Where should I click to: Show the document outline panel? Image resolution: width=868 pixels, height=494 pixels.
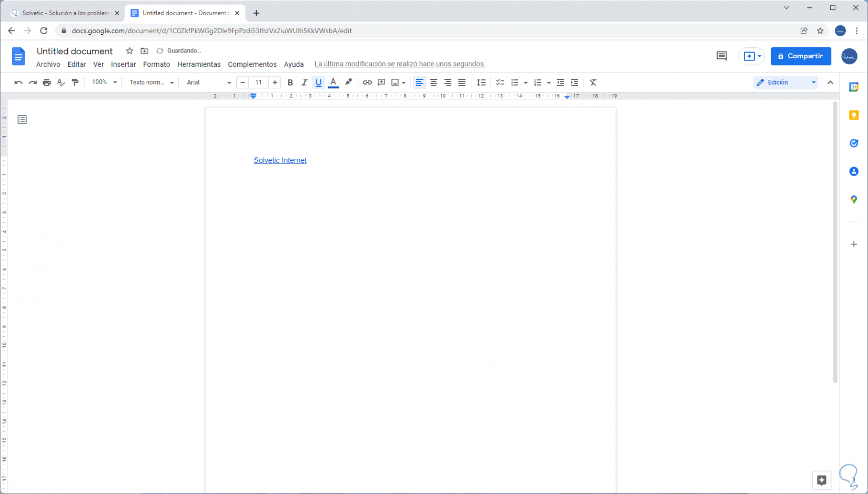click(22, 120)
